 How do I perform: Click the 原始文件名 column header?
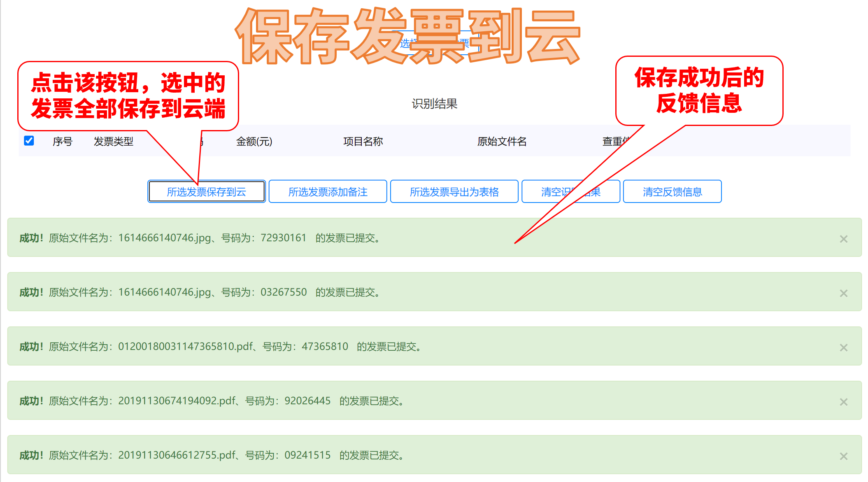pos(502,142)
